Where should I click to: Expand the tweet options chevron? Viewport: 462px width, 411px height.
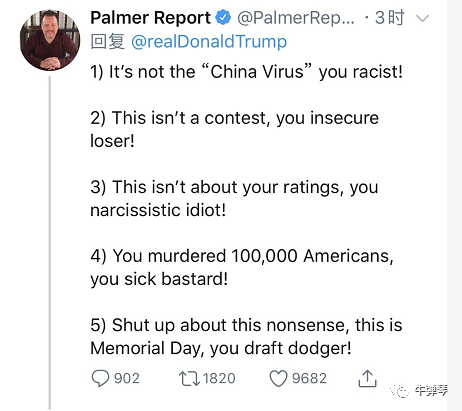click(x=423, y=18)
